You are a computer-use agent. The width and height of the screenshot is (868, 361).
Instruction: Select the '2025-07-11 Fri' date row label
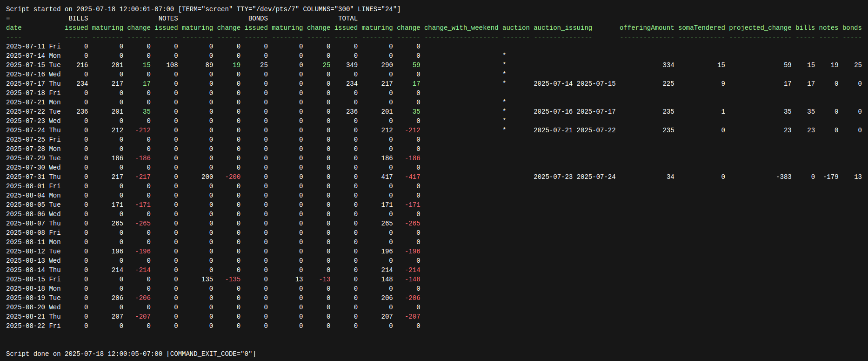pyautogui.click(x=33, y=47)
